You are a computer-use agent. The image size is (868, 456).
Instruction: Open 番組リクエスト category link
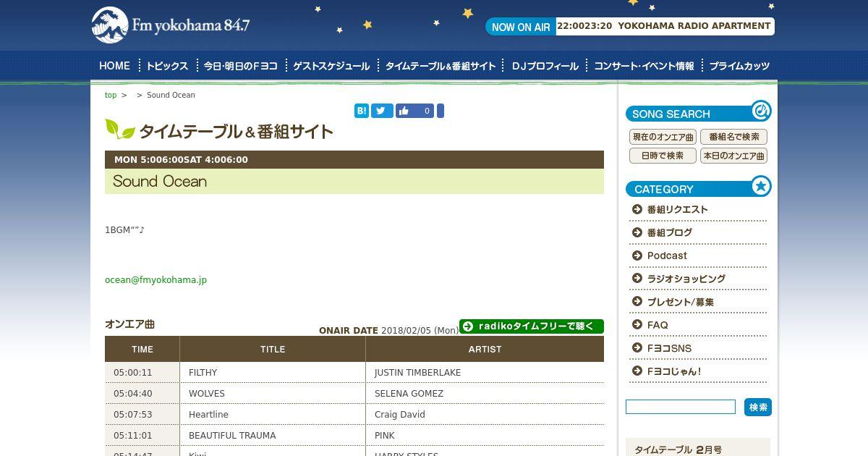click(678, 209)
